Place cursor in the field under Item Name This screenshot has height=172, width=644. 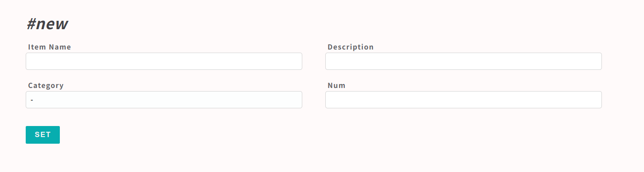click(164, 61)
